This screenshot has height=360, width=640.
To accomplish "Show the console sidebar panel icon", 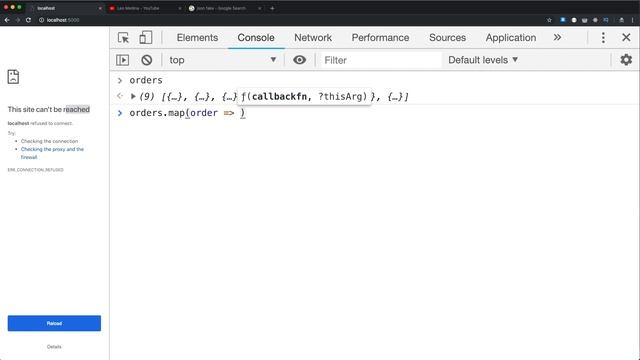I will [122, 60].
